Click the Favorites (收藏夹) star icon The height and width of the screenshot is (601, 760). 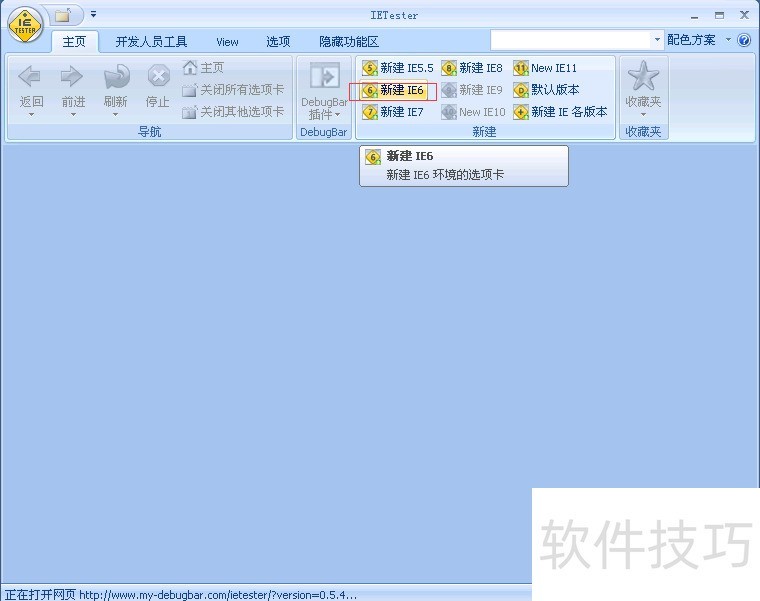pyautogui.click(x=643, y=78)
